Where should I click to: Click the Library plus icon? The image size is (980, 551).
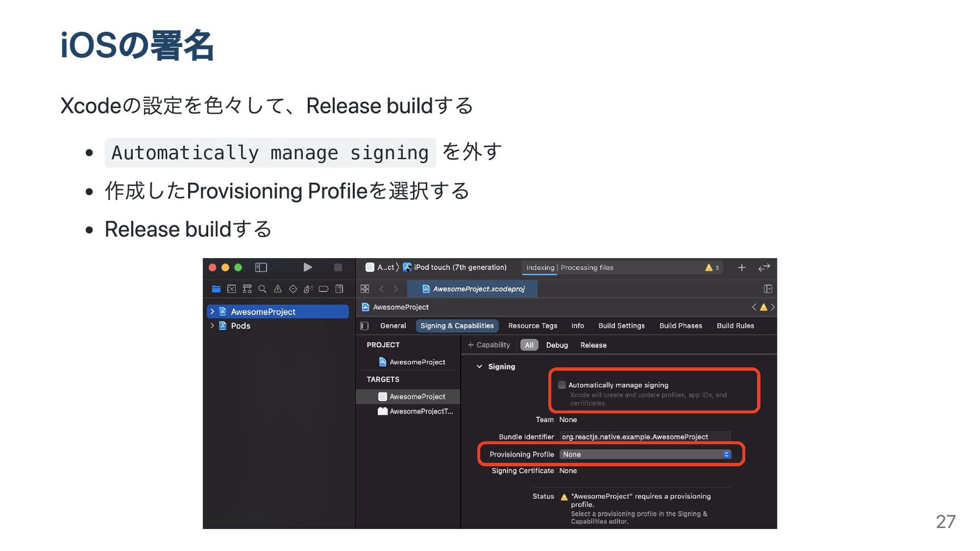click(742, 267)
